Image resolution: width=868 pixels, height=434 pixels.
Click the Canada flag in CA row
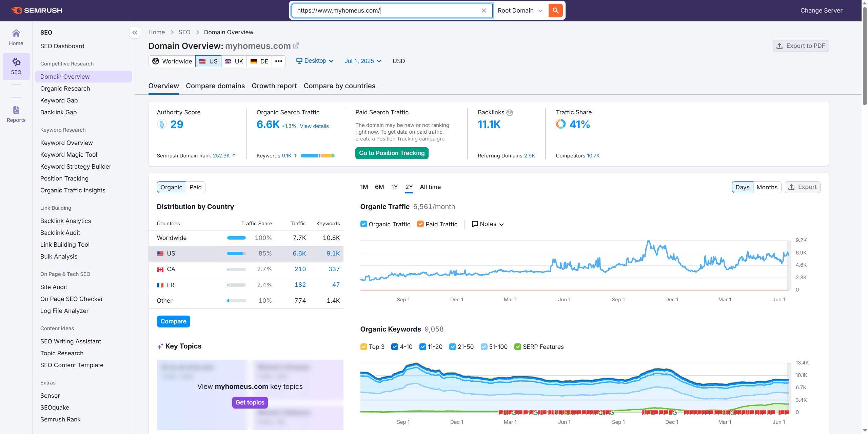[x=160, y=269]
